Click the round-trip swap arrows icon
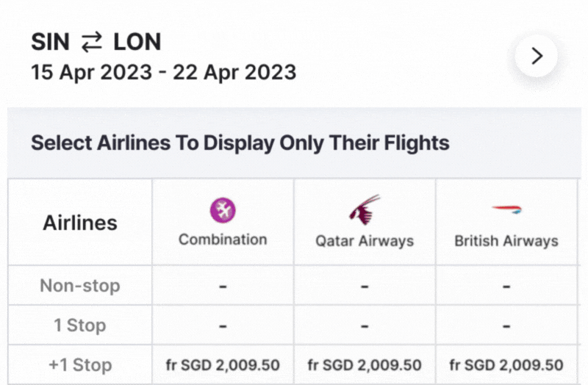Viewport: 588px width, 385px height. coord(91,42)
